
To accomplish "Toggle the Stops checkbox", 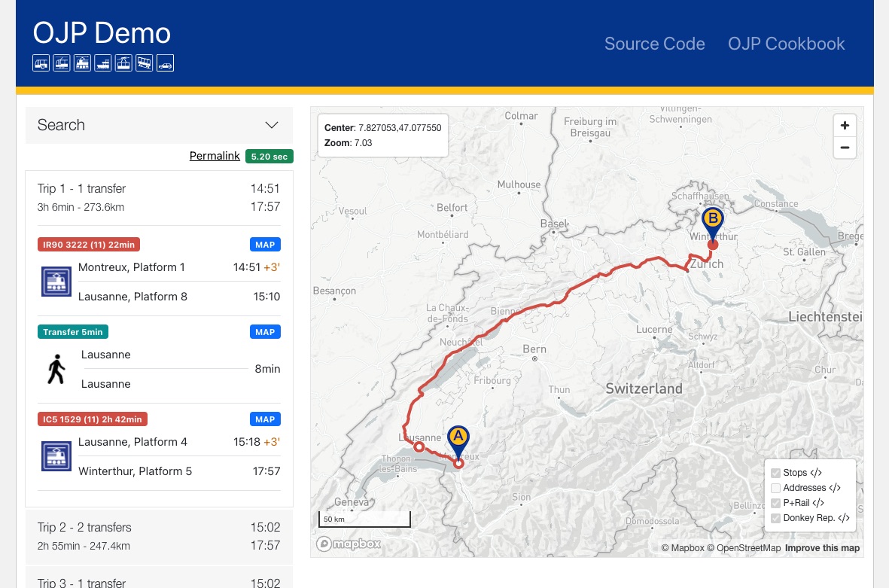I will pyautogui.click(x=775, y=473).
